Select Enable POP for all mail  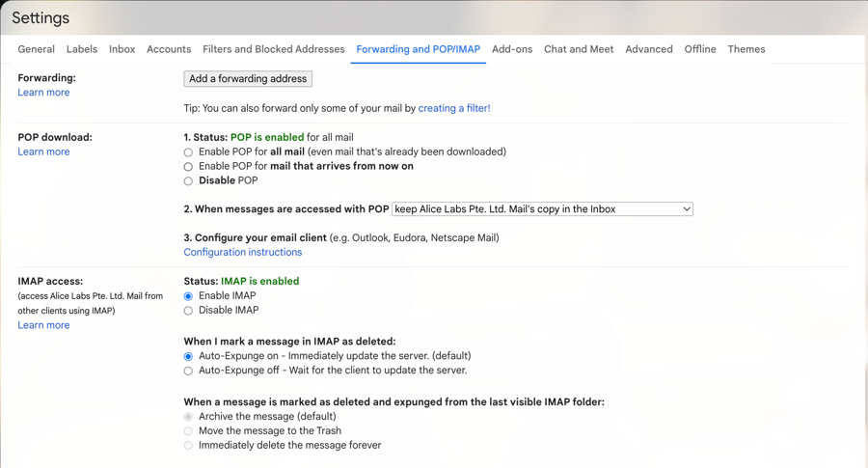188,152
